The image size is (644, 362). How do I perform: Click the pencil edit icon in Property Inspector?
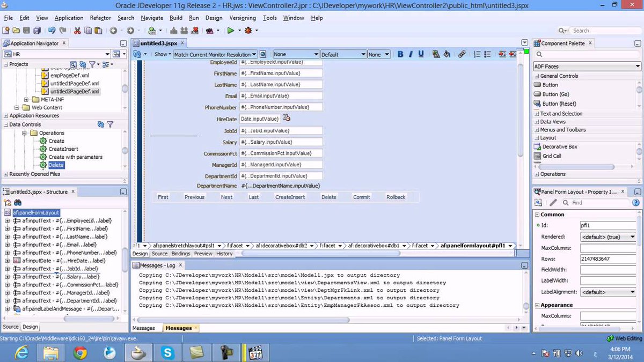point(553,203)
